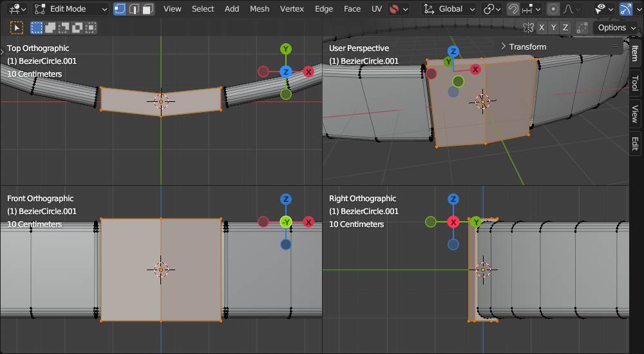The image size is (644, 354).
Task: Click X axis gizmo in Front view
Action: pos(308,222)
